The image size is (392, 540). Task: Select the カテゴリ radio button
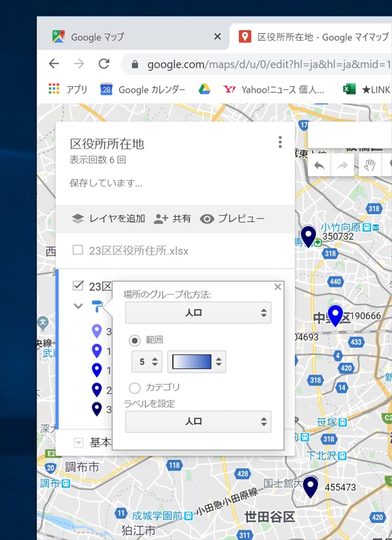(134, 388)
